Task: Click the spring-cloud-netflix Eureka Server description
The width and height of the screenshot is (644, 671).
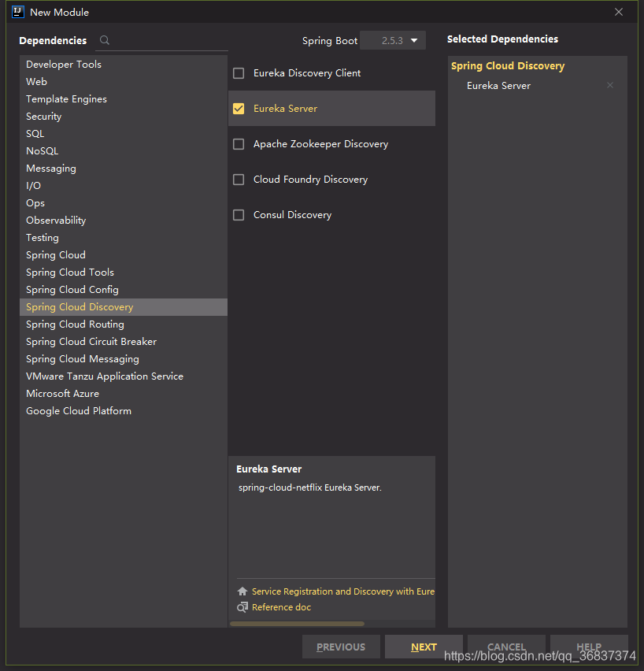Action: click(x=310, y=487)
